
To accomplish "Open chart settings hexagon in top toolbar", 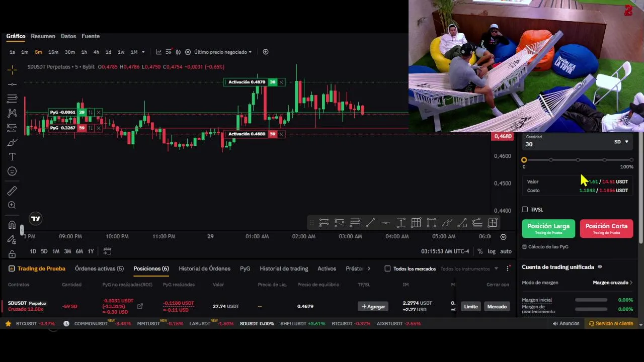I will tap(188, 52).
